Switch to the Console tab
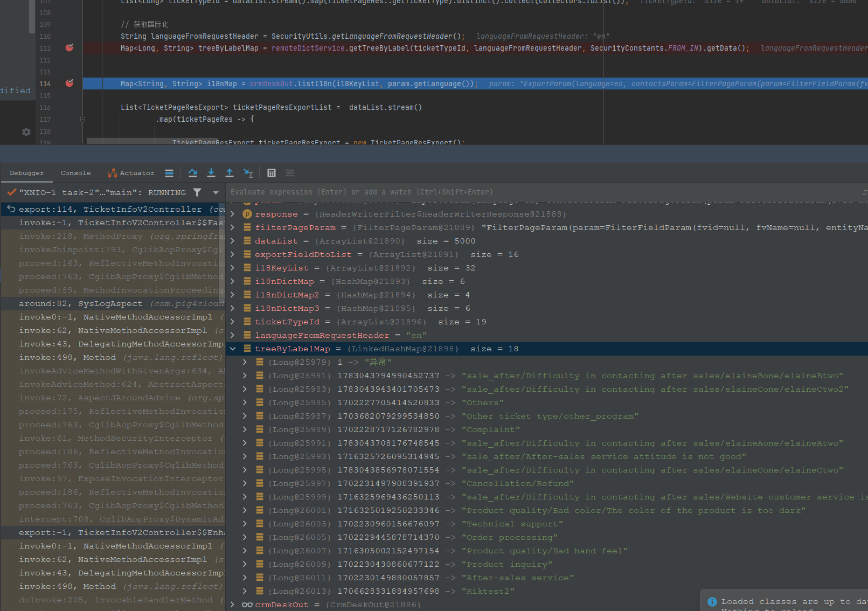The width and height of the screenshot is (868, 611). [75, 173]
